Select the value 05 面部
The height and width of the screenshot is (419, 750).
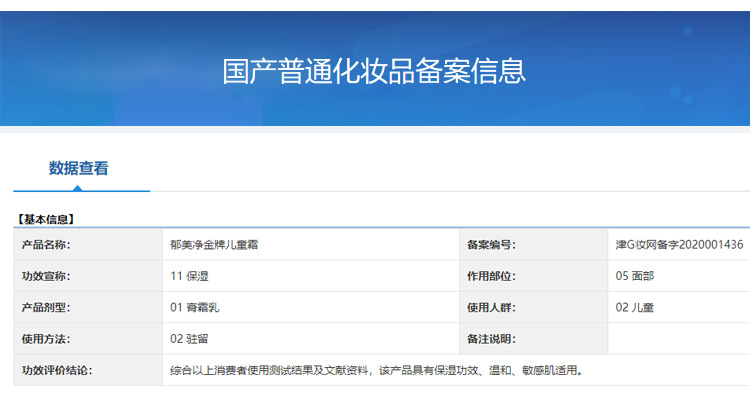click(x=635, y=276)
